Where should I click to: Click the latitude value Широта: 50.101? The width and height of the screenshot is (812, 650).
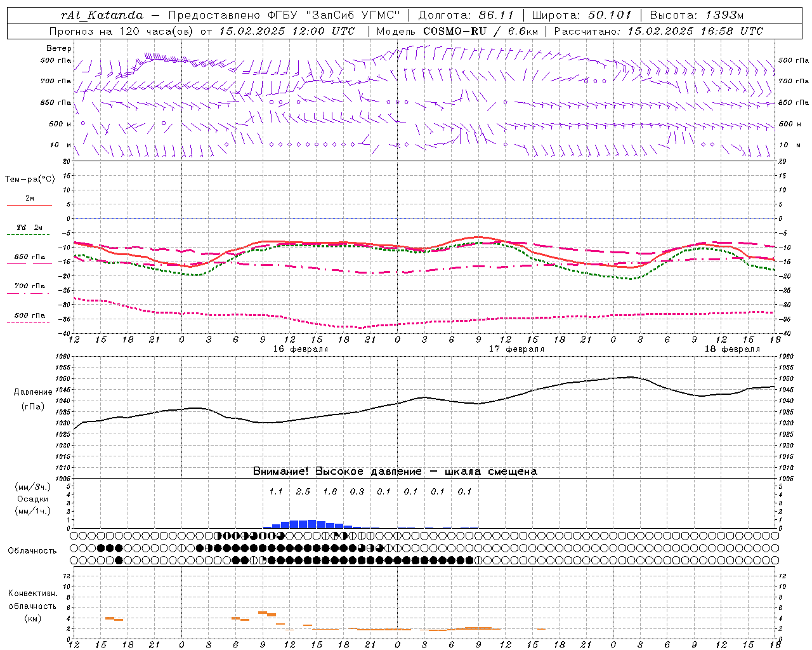(581, 15)
